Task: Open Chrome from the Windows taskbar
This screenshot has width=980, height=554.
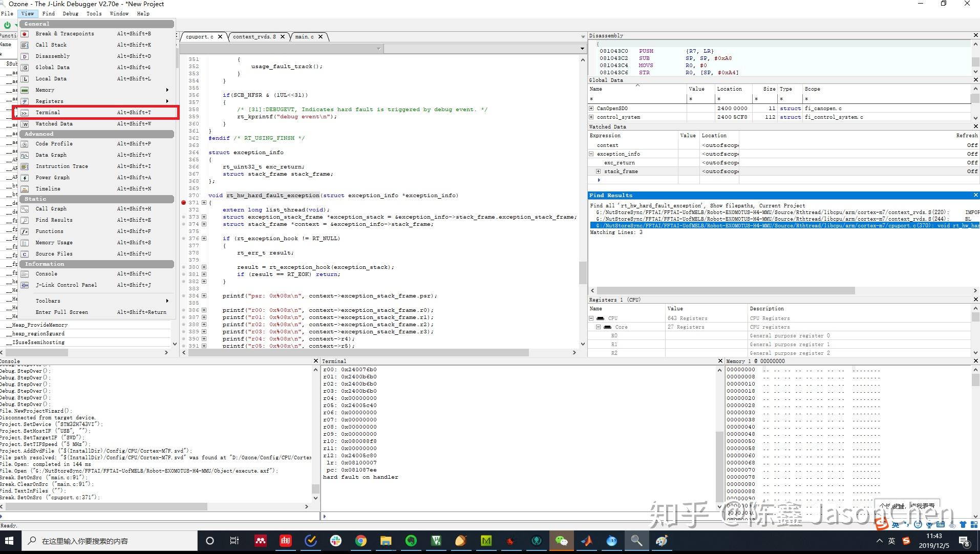Action: [x=361, y=541]
